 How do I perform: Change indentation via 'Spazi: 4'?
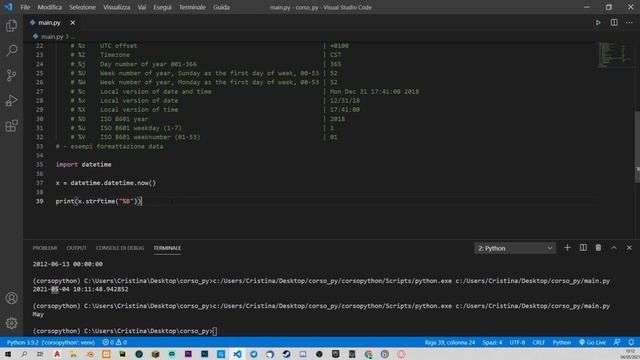tap(492, 342)
